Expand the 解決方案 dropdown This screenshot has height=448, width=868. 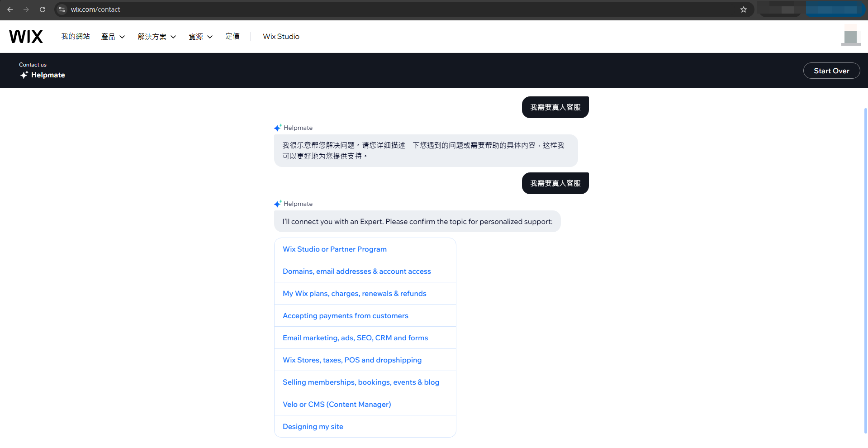[157, 36]
